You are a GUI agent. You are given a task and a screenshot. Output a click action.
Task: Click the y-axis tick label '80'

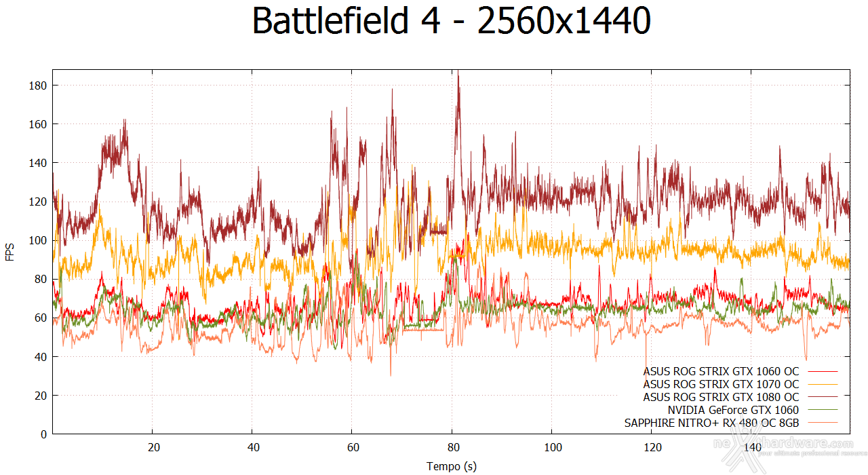pyautogui.click(x=40, y=279)
